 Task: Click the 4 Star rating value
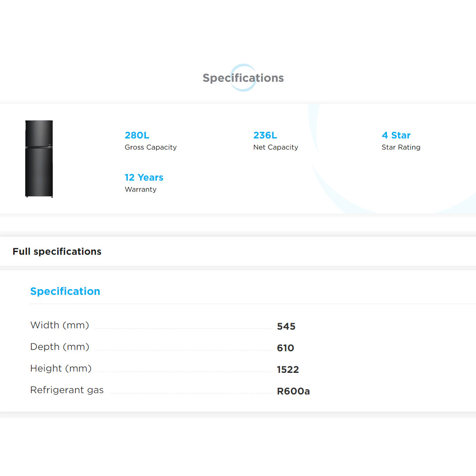click(396, 135)
